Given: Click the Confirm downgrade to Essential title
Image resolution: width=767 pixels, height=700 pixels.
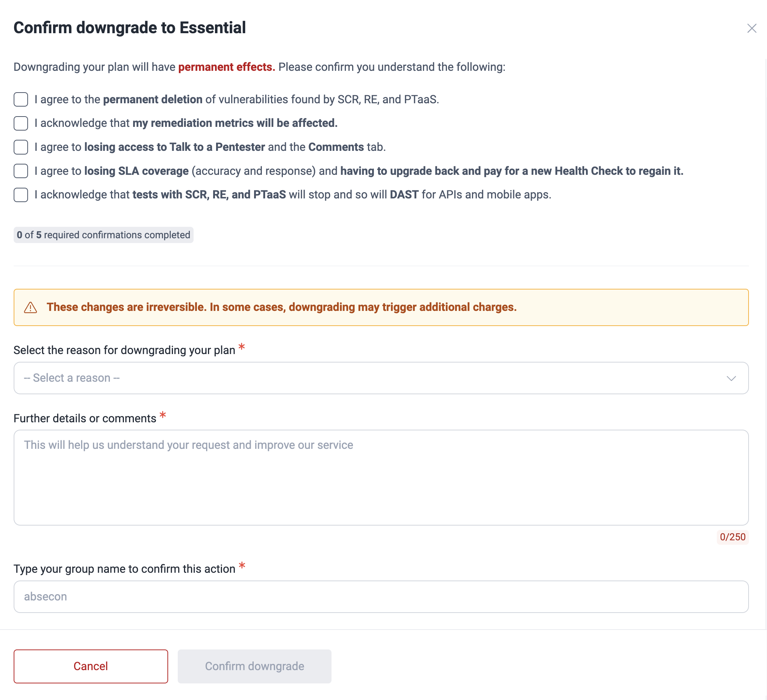Looking at the screenshot, I should [x=130, y=27].
